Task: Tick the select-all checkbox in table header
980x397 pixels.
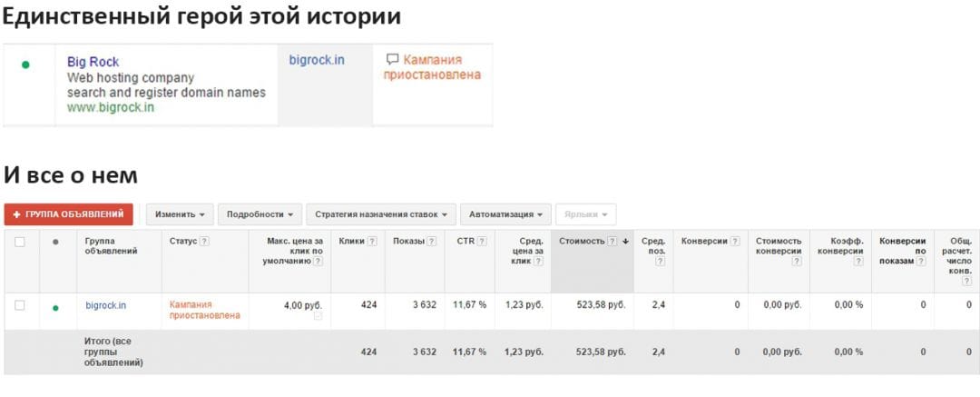Action: pyautogui.click(x=20, y=242)
